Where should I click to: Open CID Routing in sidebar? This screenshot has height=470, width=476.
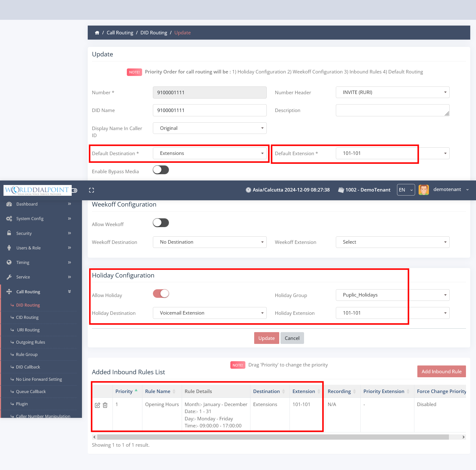pyautogui.click(x=27, y=317)
